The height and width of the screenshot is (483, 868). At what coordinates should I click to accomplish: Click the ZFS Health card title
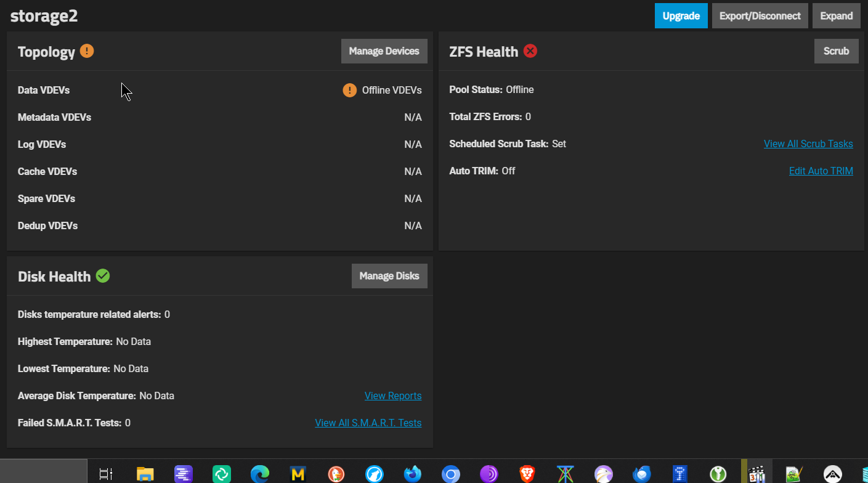coord(484,52)
